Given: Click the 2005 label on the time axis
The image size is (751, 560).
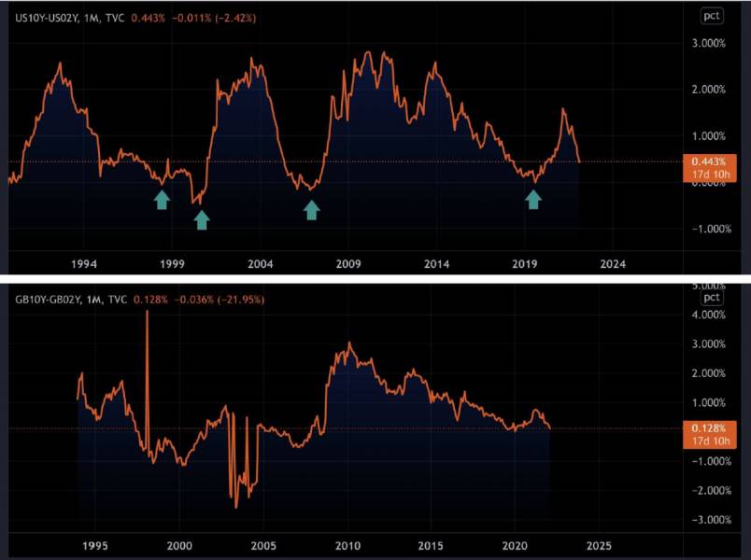Looking at the screenshot, I should tap(263, 546).
